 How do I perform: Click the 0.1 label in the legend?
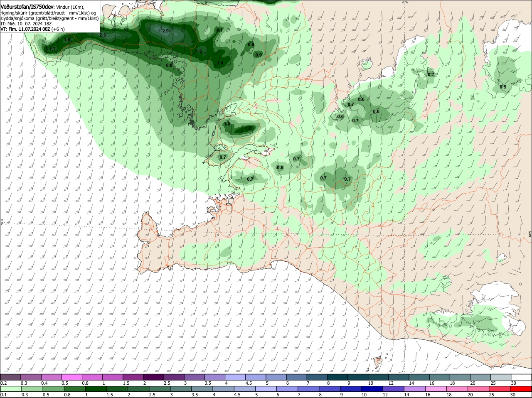click(3, 395)
